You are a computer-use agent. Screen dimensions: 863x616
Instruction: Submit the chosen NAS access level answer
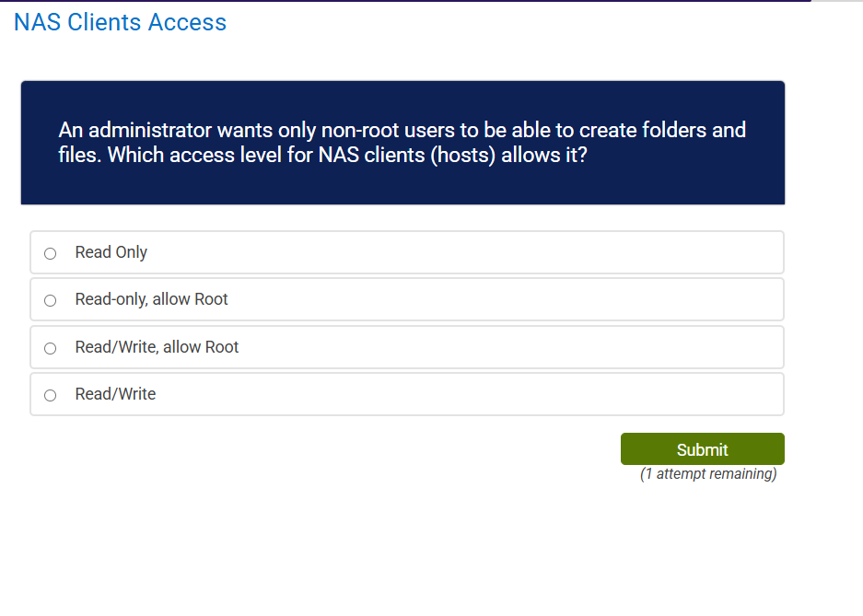(702, 448)
